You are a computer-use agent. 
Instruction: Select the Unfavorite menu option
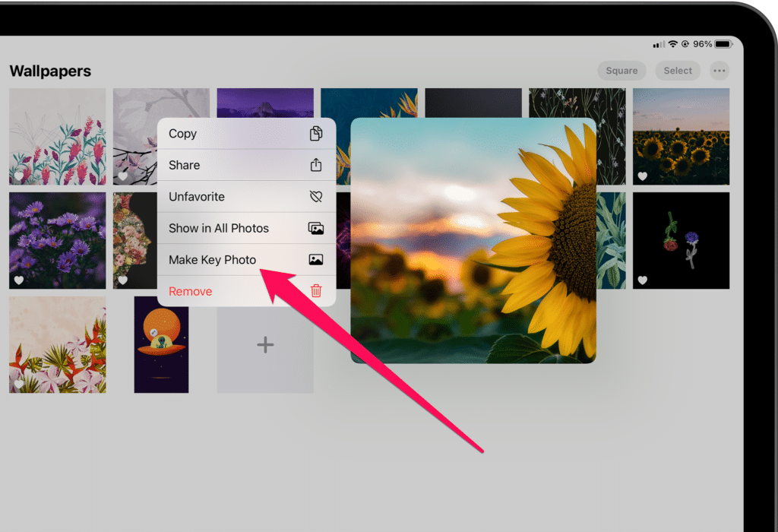click(x=197, y=197)
